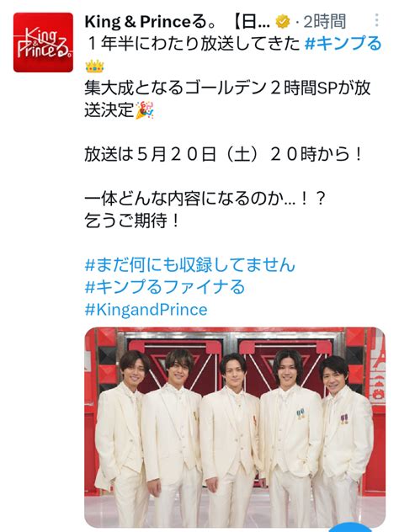Open the three-dot more options menu
The image size is (399, 532).
tap(376, 21)
